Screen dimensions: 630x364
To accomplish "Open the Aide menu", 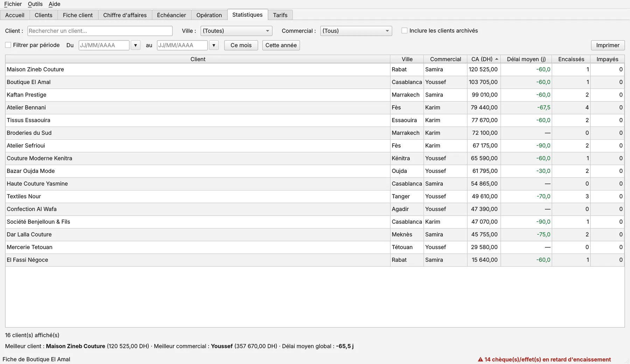I will coord(55,4).
